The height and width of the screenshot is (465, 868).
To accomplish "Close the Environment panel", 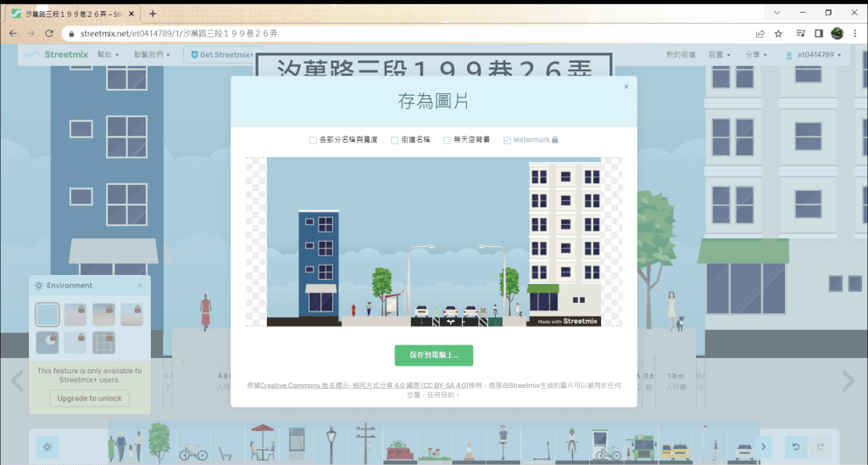I will [x=140, y=285].
